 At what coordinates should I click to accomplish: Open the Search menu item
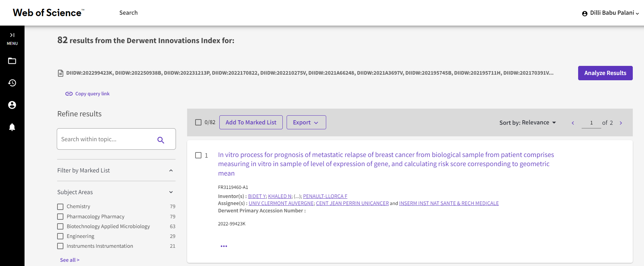pyautogui.click(x=129, y=13)
